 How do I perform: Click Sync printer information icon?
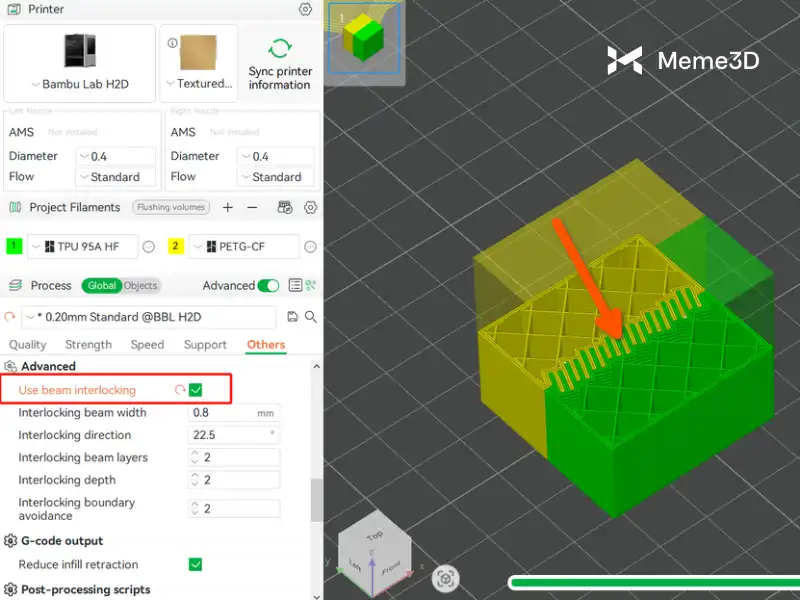tap(280, 49)
